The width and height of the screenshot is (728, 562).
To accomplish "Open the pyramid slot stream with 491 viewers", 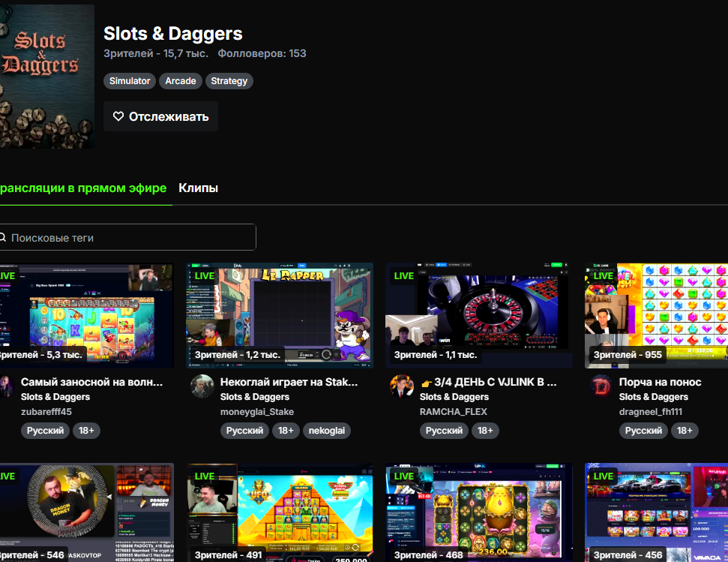I will [x=280, y=512].
